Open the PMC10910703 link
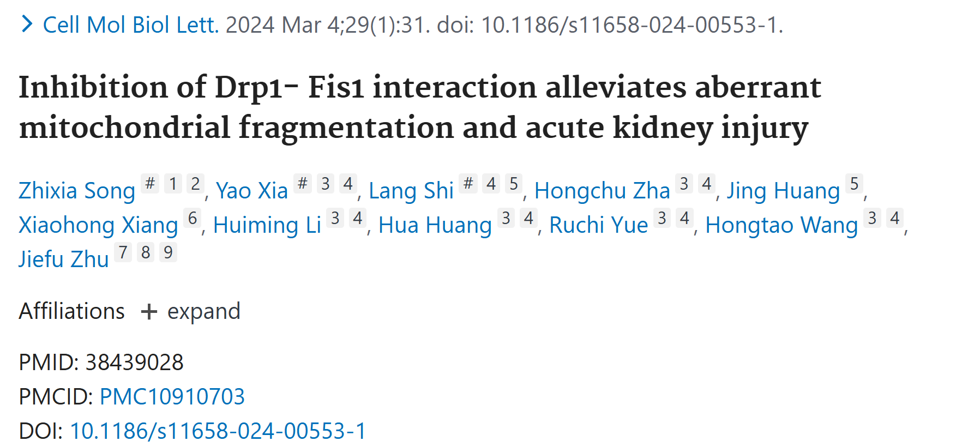 (x=172, y=397)
